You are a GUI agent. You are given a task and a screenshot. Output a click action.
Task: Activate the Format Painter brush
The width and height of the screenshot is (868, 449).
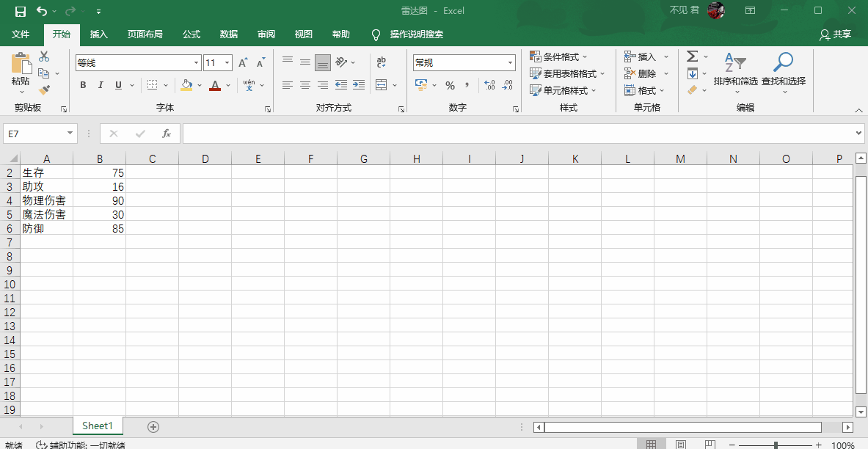44,90
